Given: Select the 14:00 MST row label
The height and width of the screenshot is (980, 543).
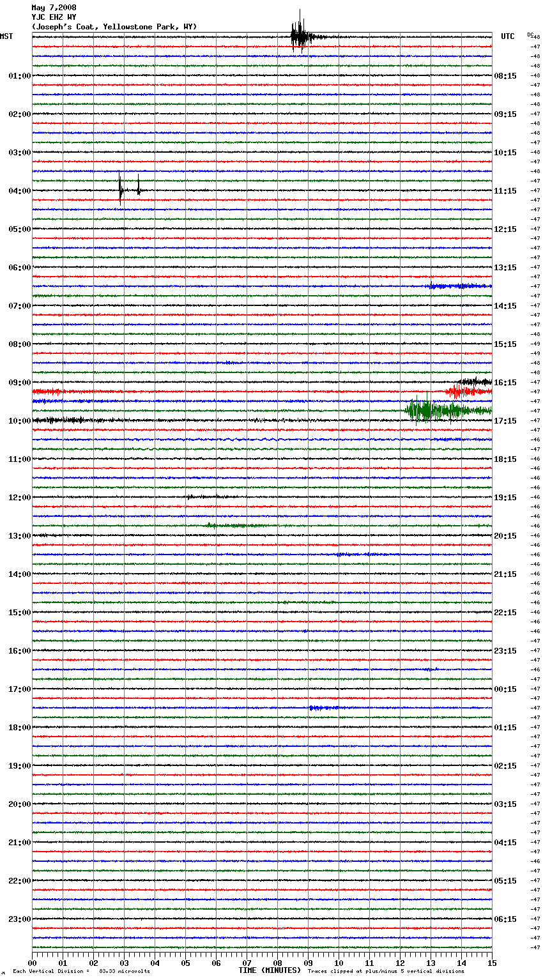Looking at the screenshot, I should click(x=19, y=574).
